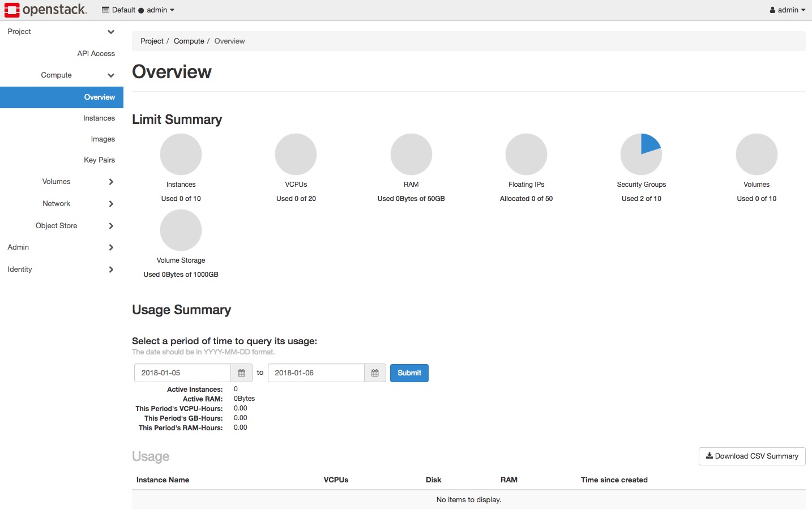
Task: Collapse the Project sidebar section
Action: click(x=61, y=32)
